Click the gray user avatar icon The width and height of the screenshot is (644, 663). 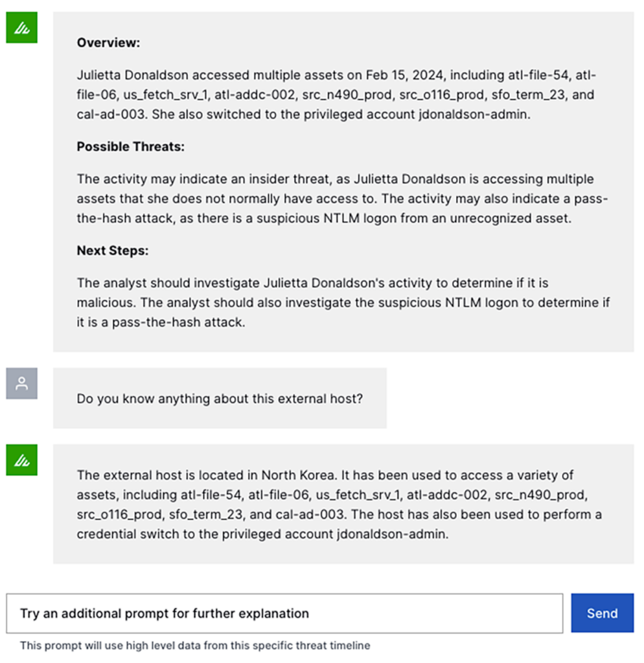point(21,383)
